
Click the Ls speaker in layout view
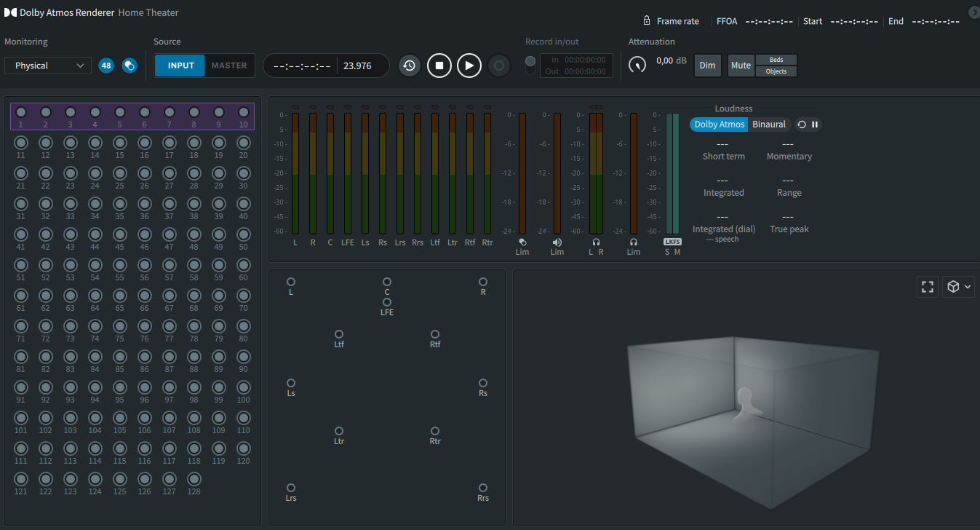291,383
